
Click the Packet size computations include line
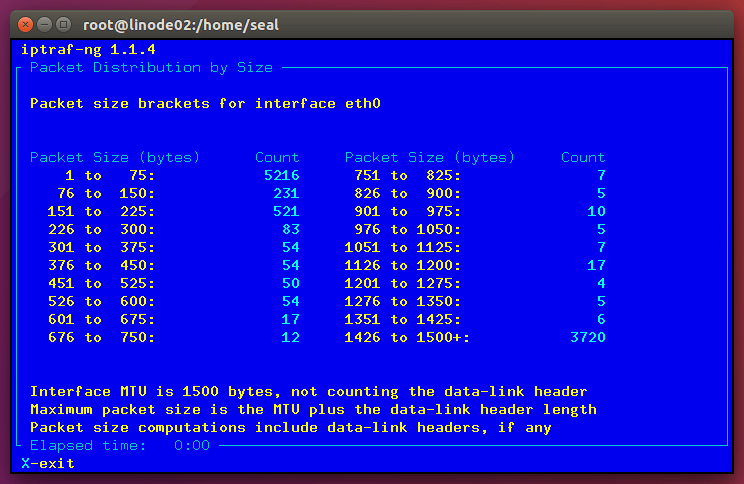[290, 428]
